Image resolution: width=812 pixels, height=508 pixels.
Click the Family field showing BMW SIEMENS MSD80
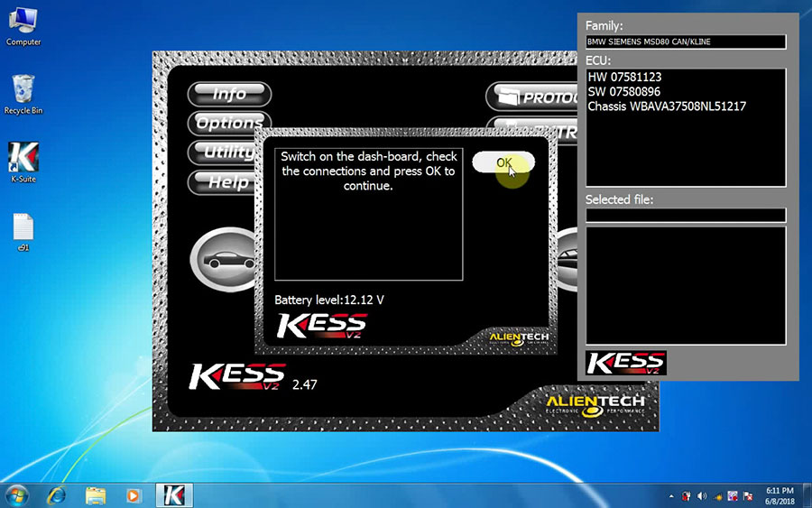[686, 42]
